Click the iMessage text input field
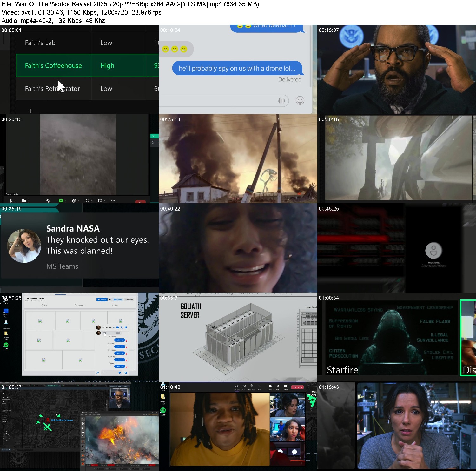Image resolution: width=476 pixels, height=471 pixels. pos(224,101)
